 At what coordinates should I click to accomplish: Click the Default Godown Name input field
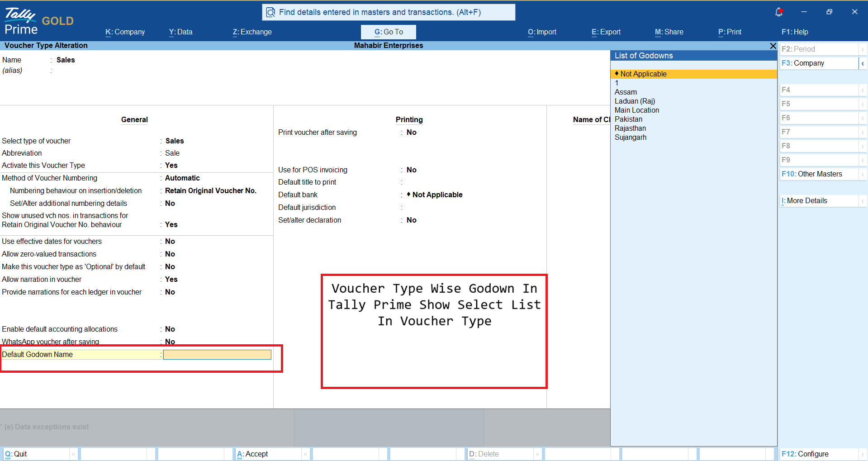tap(217, 355)
